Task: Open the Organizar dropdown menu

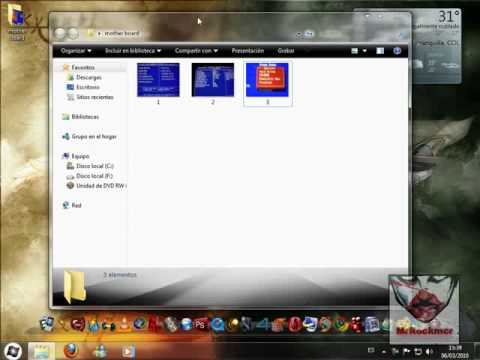Action: point(76,51)
